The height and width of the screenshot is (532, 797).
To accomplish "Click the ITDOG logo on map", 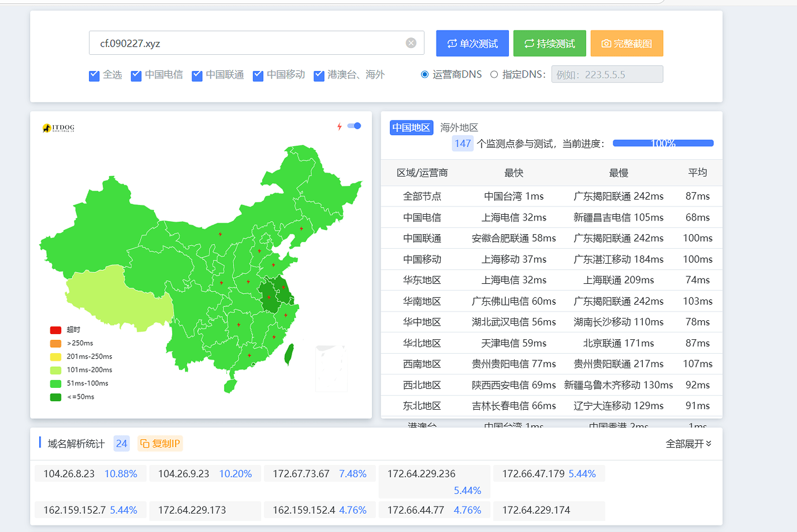I will [x=58, y=128].
